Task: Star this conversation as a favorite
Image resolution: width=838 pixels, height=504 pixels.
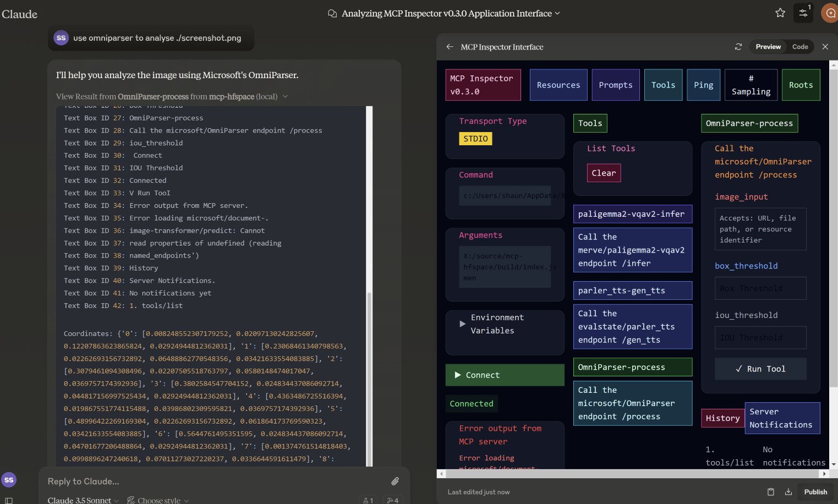Action: [780, 13]
